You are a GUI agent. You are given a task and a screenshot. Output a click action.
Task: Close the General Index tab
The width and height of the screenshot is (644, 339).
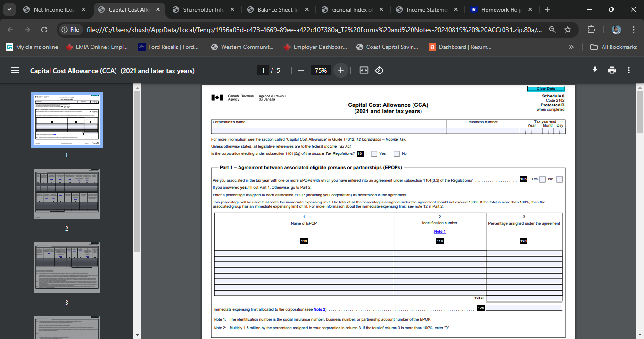click(381, 9)
